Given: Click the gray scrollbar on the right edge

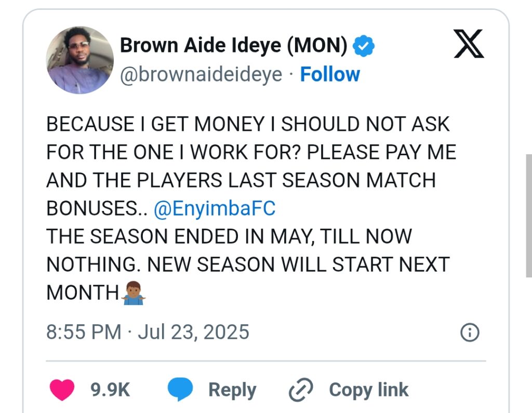Looking at the screenshot, I should click(x=528, y=208).
